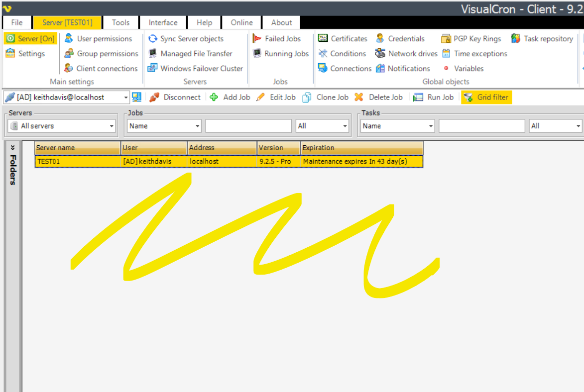Click the Disconnect button label
The width and height of the screenshot is (584, 392).
pyautogui.click(x=182, y=97)
